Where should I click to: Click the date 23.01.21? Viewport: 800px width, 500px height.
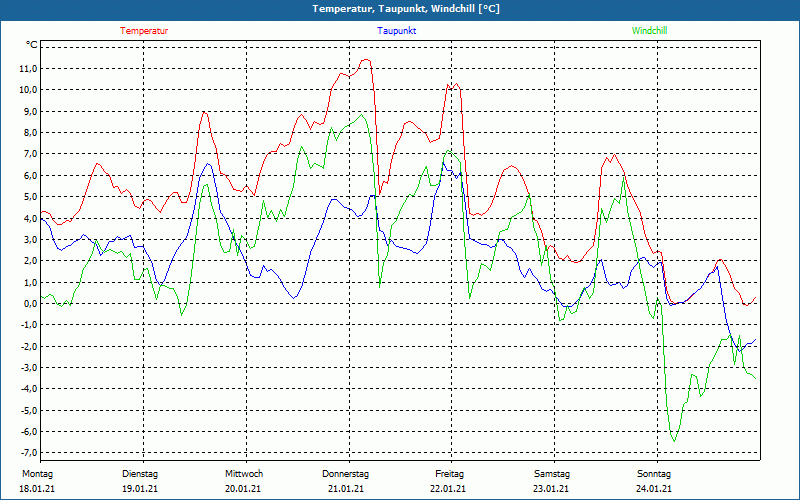coord(551,489)
